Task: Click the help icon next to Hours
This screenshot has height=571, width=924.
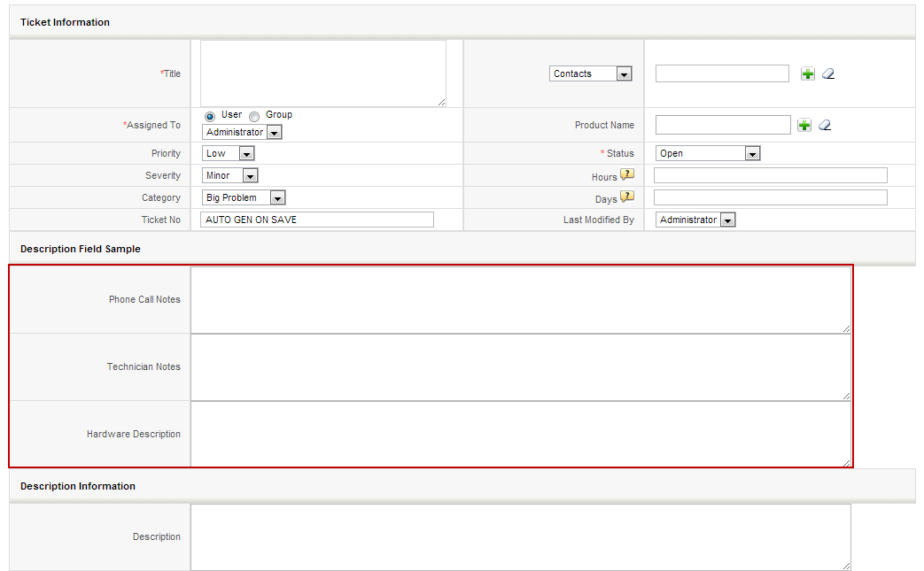Action: tap(627, 175)
